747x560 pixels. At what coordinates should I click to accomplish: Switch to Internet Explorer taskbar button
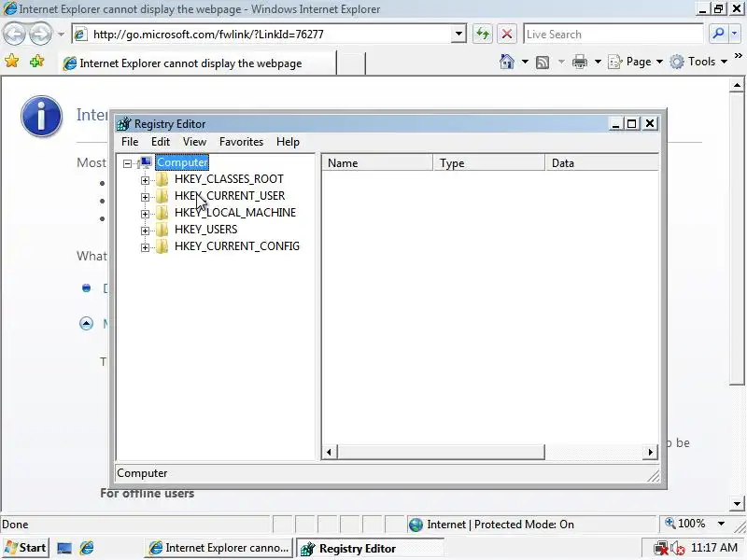click(218, 548)
